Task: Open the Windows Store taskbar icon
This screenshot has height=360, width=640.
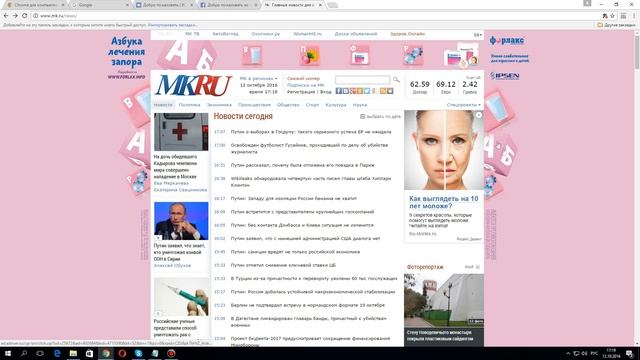Action: [89, 353]
